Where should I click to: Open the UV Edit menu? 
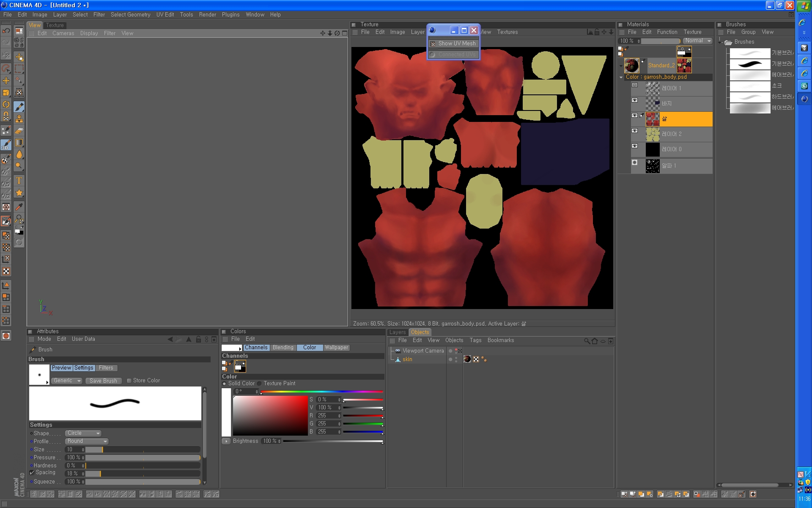coord(165,15)
